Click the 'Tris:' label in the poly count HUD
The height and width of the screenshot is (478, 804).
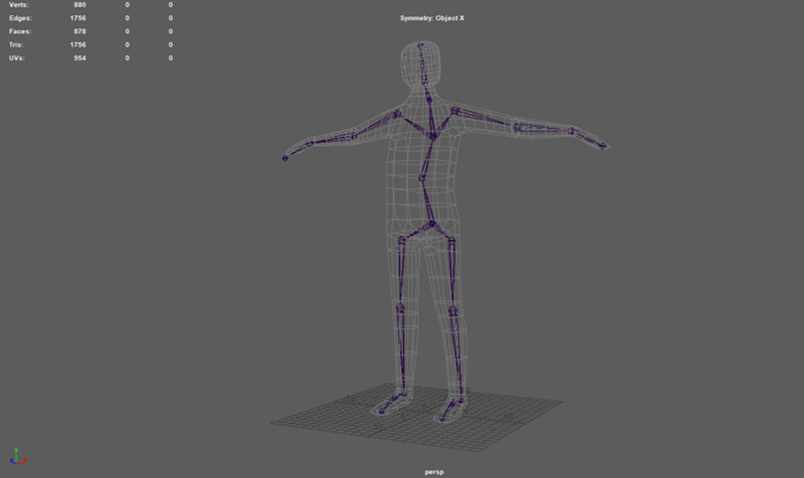click(16, 45)
